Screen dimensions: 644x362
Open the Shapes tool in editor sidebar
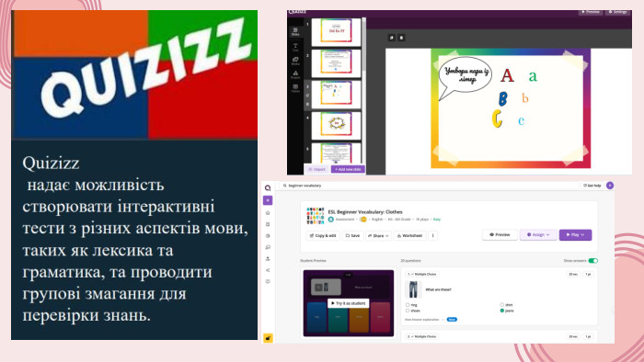point(295,74)
